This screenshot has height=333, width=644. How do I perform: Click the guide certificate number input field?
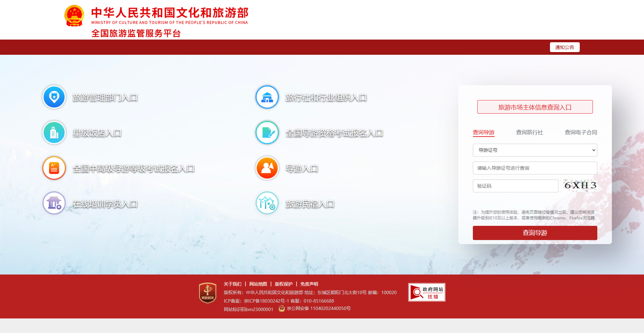[x=535, y=168]
